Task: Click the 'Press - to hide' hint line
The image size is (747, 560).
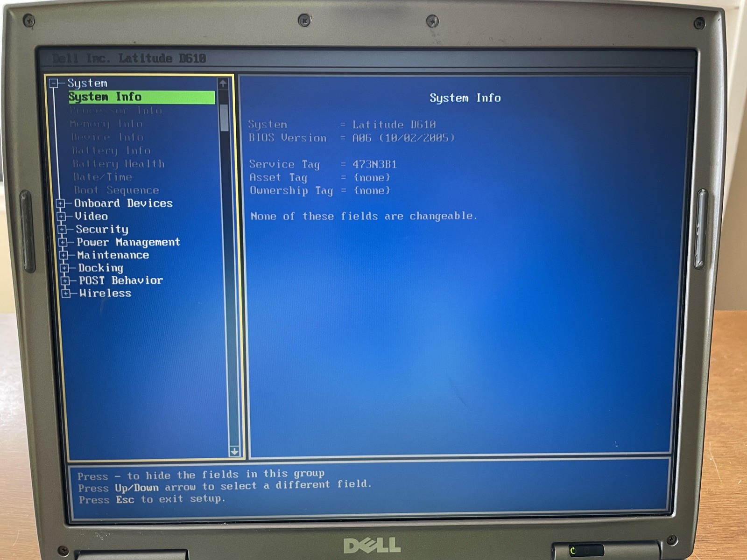Action: (x=201, y=475)
